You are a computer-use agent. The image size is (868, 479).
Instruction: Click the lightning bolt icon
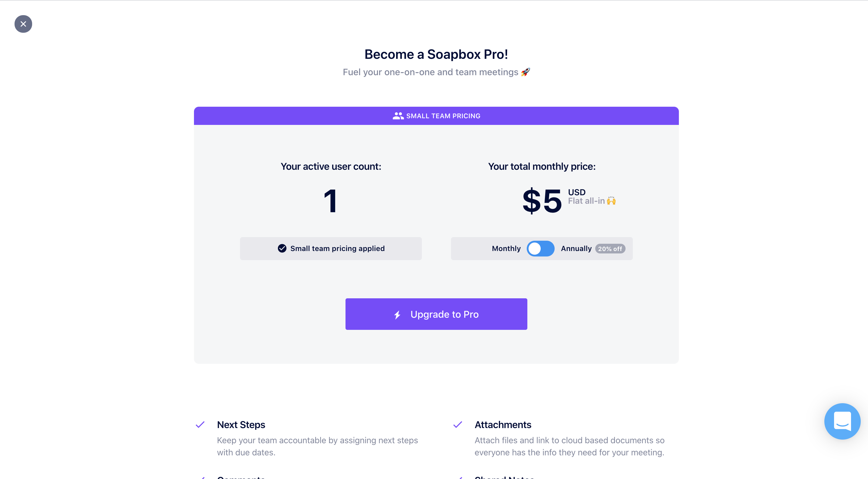(397, 315)
